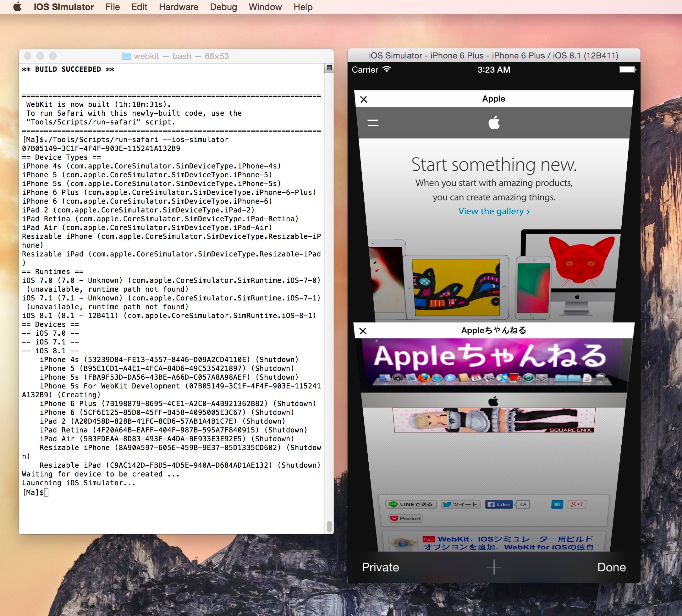Close the Appleちゃんねる tab

coord(363,331)
